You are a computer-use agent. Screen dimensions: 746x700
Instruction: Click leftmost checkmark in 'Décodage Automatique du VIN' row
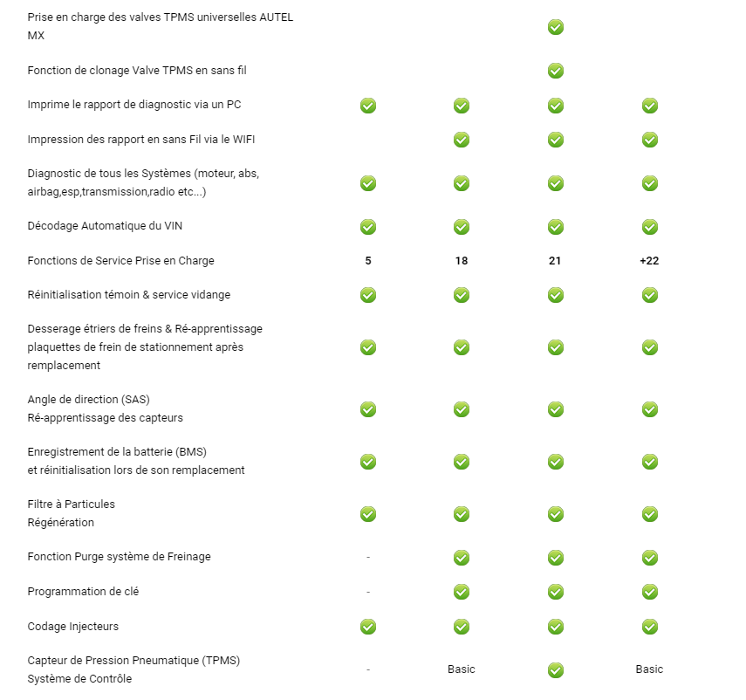[368, 227]
